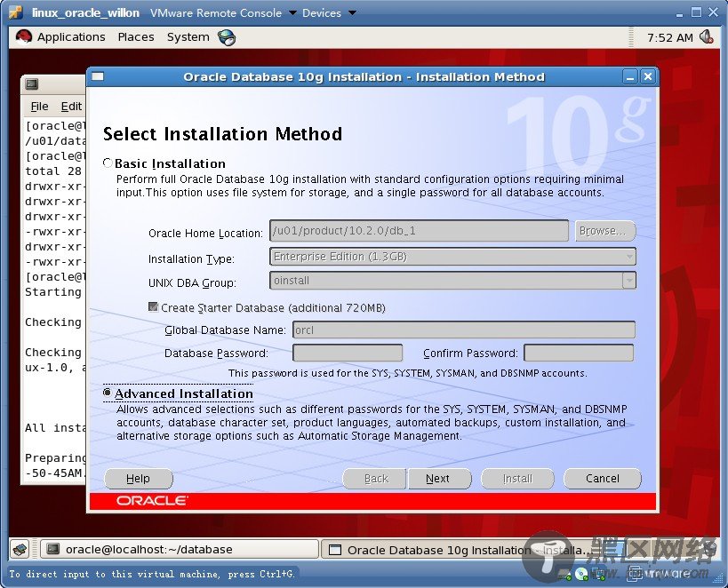This screenshot has width=728, height=588.
Task: Click the 7:52 AM clock
Action: point(669,37)
